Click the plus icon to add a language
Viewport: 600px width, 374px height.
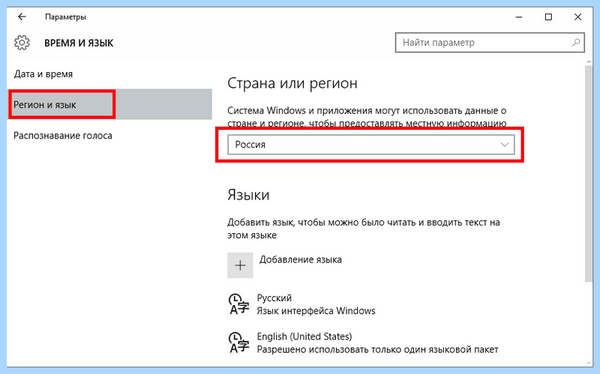point(240,265)
